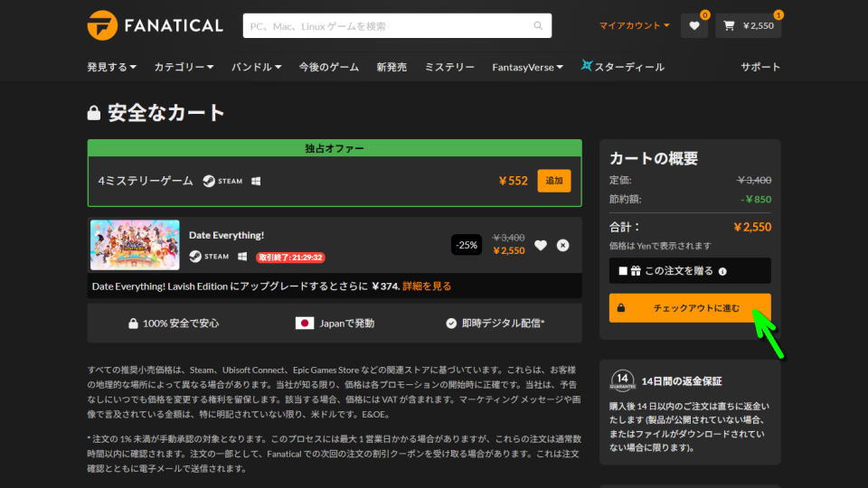Expand the カテゴリー menu

point(184,67)
